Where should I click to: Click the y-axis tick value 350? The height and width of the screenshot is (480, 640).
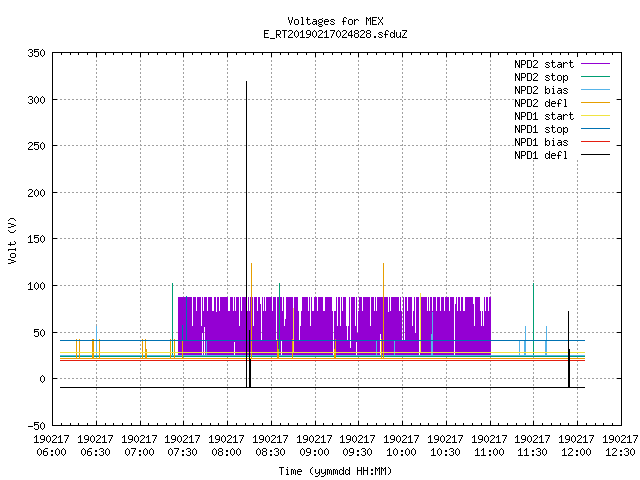coord(36,53)
